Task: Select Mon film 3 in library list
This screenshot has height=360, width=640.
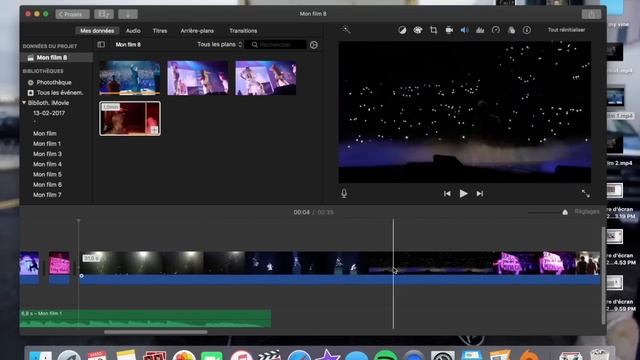Action: pyautogui.click(x=47, y=154)
